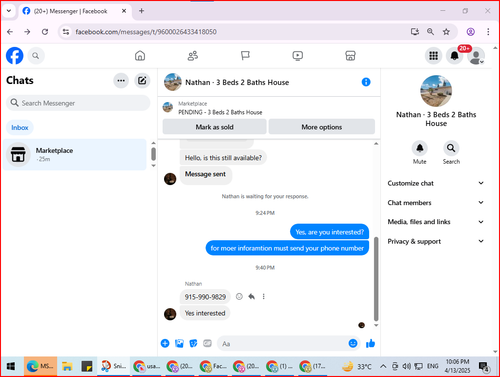Click conversation vertical scrollbar
Image resolution: width=500 pixels, height=377 pixels.
pyautogui.click(x=376, y=279)
